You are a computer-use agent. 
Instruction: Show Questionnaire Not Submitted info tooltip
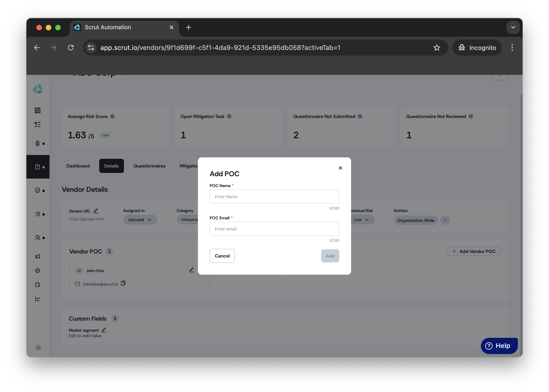click(360, 116)
